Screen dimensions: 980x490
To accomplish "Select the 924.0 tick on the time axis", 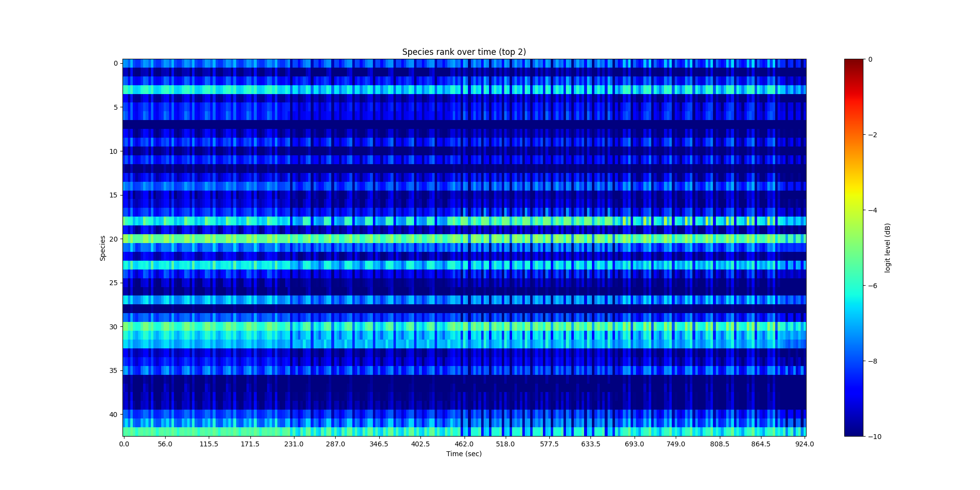I will coord(804,444).
